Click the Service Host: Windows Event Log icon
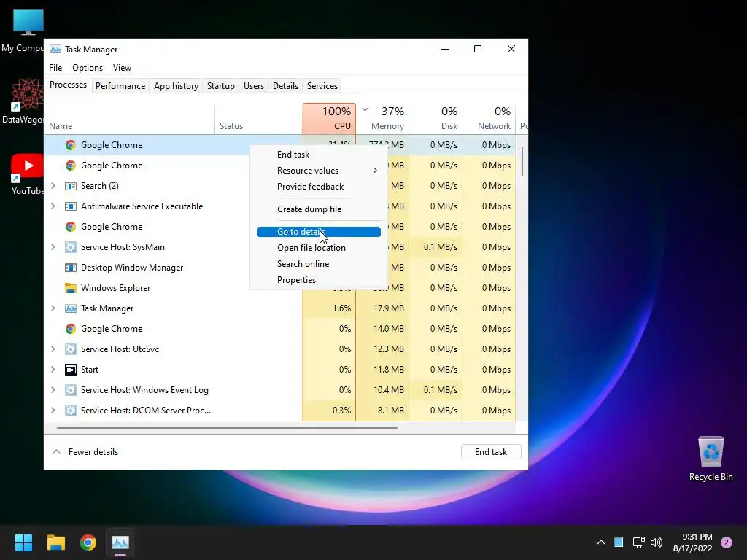This screenshot has width=747, height=560. [71, 390]
